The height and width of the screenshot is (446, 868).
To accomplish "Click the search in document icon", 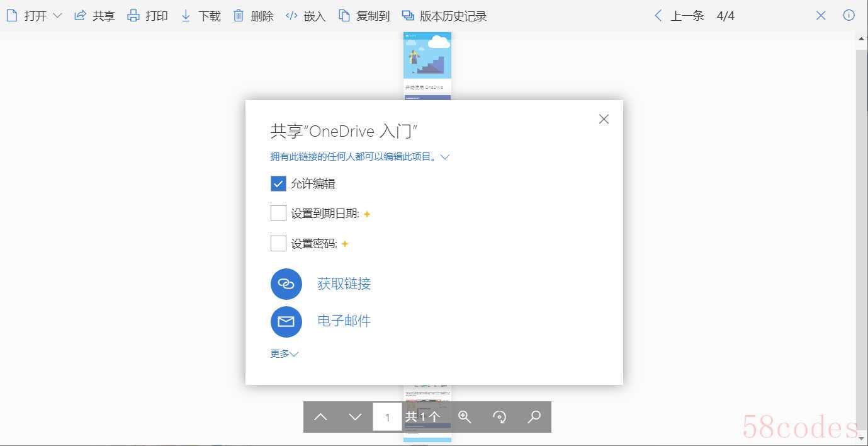I will [x=534, y=417].
